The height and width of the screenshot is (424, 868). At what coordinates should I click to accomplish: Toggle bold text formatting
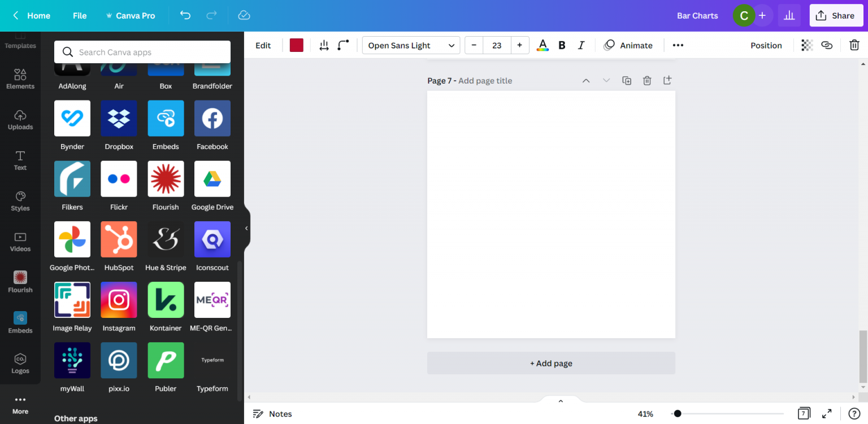tap(562, 45)
